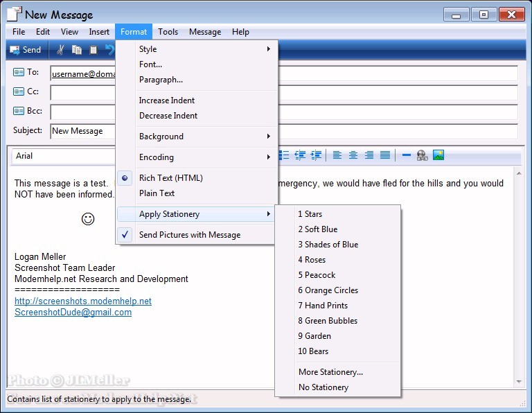
Task: Center align text using toolbar icon
Action: click(x=353, y=155)
